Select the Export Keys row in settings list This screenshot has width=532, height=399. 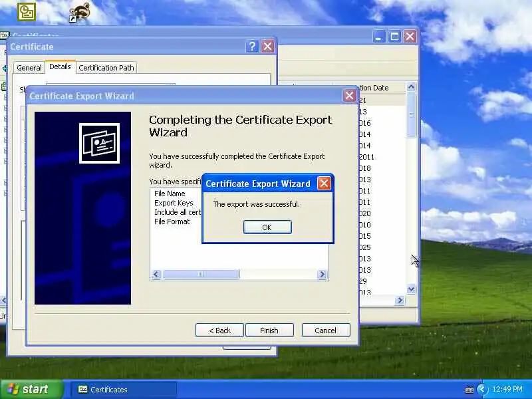(x=174, y=203)
